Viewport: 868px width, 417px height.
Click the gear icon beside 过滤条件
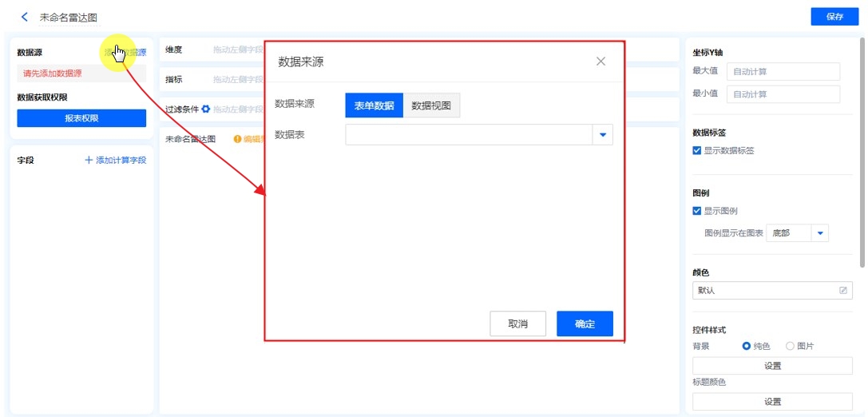(205, 109)
